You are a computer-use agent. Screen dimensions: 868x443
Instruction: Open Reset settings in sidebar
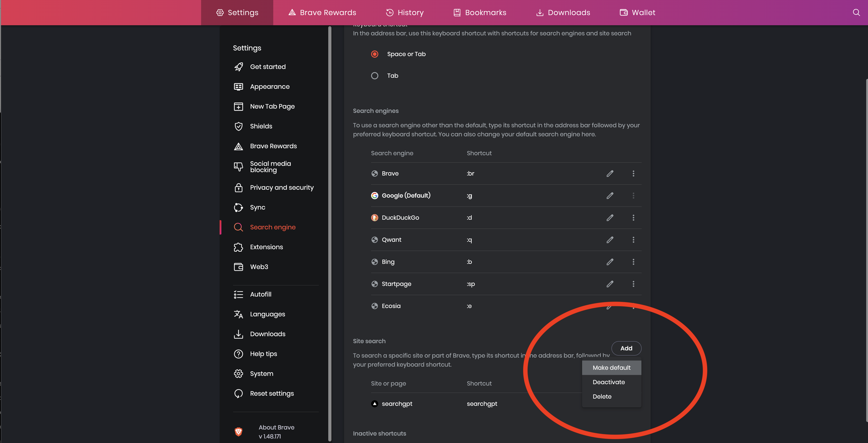point(272,393)
